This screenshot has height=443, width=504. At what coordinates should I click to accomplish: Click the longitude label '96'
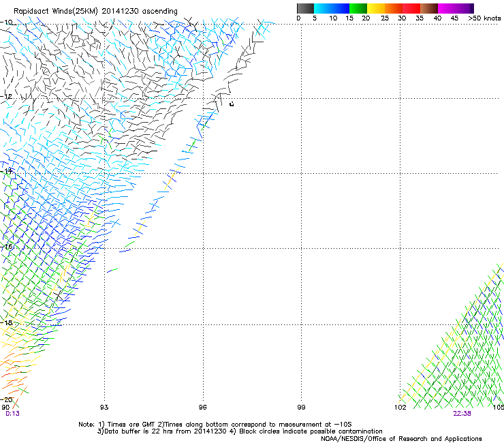click(202, 408)
